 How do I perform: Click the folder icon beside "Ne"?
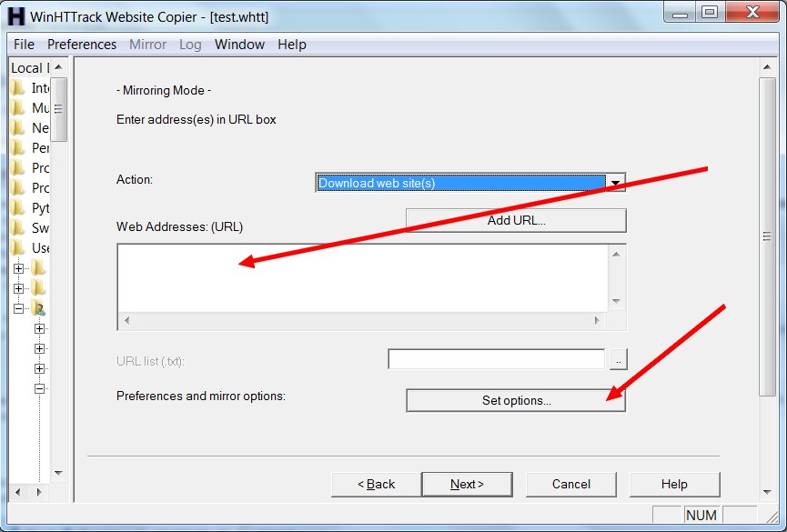18,128
